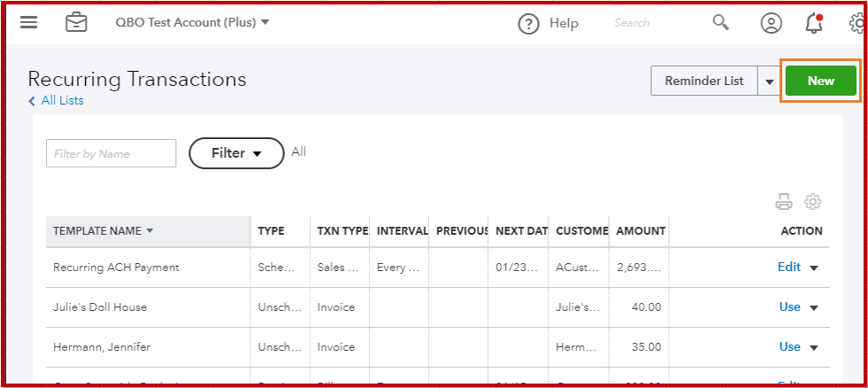Expand action arrow for Julie's Doll House

[x=814, y=307]
